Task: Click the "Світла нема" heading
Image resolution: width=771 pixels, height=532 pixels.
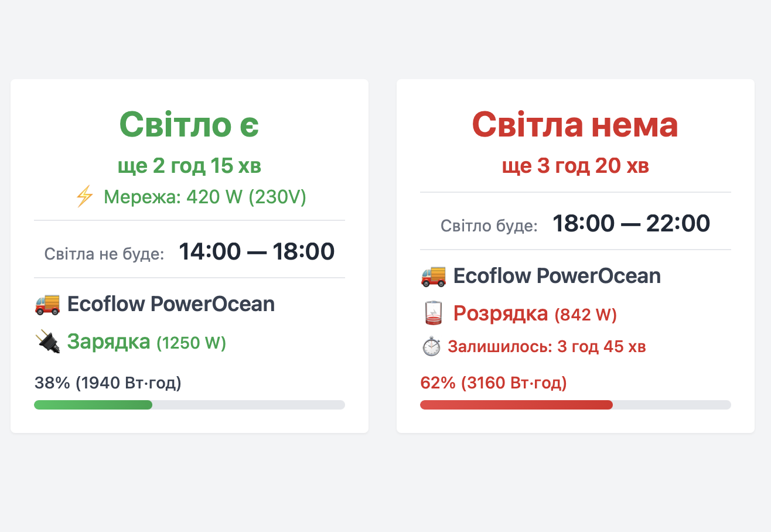Action: [575, 124]
